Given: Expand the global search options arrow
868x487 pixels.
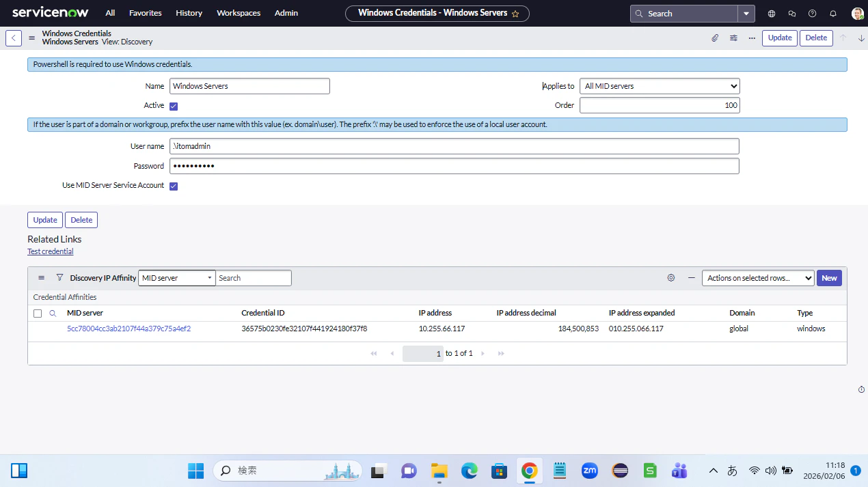Looking at the screenshot, I should (746, 14).
